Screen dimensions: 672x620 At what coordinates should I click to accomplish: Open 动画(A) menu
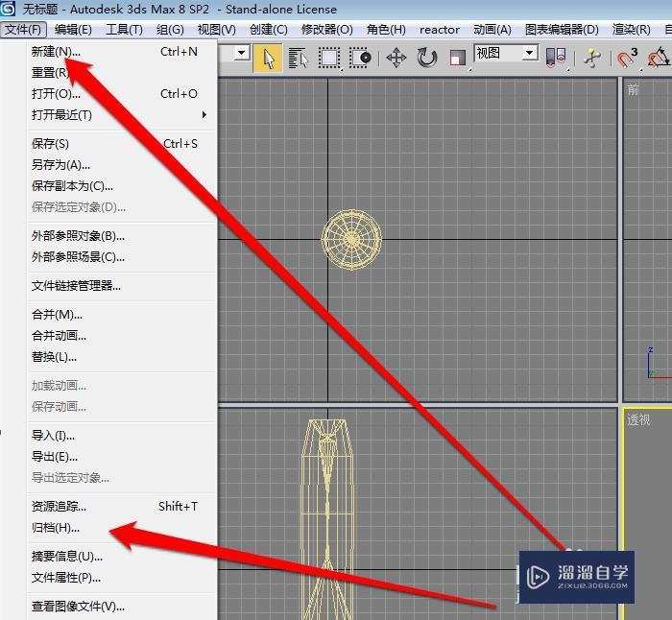point(492,30)
